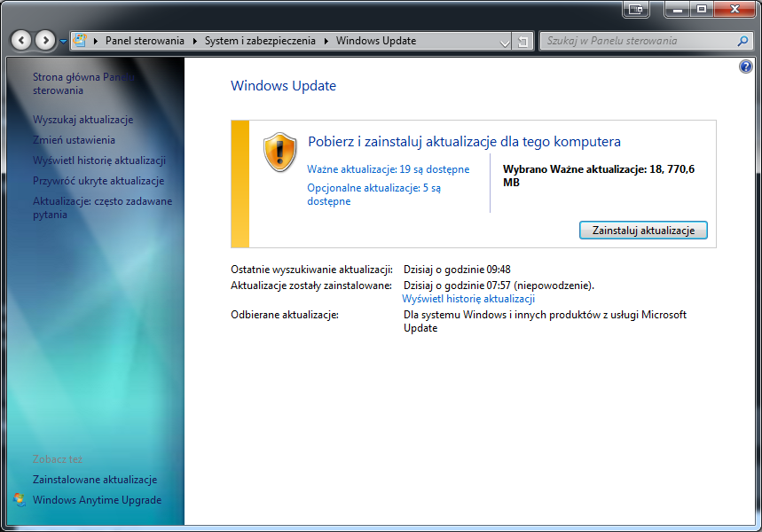
Task: Click the Back navigation arrow button
Action: (x=22, y=41)
